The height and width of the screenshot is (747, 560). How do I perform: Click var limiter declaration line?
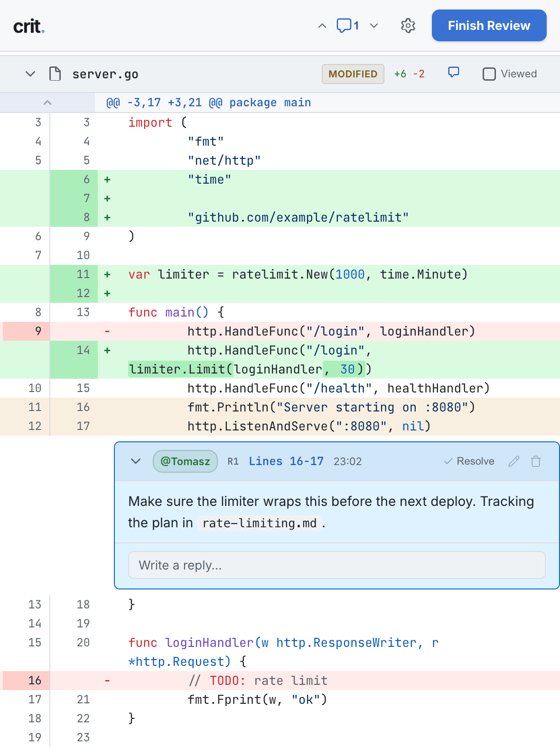click(x=298, y=274)
